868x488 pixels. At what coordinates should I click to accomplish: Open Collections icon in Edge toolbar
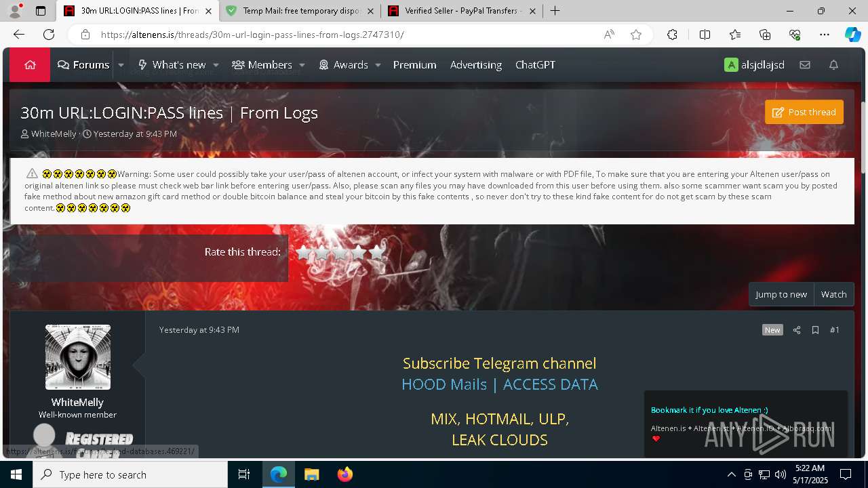point(765,35)
